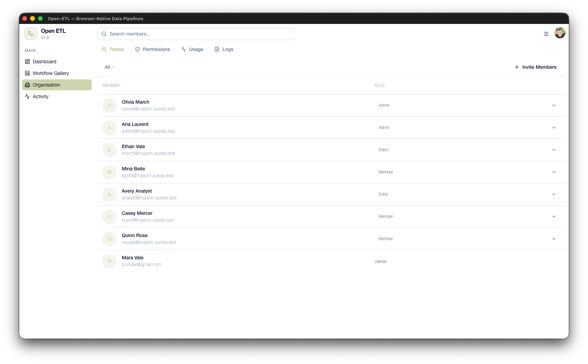
Task: Switch to the Teams tab
Action: (113, 49)
